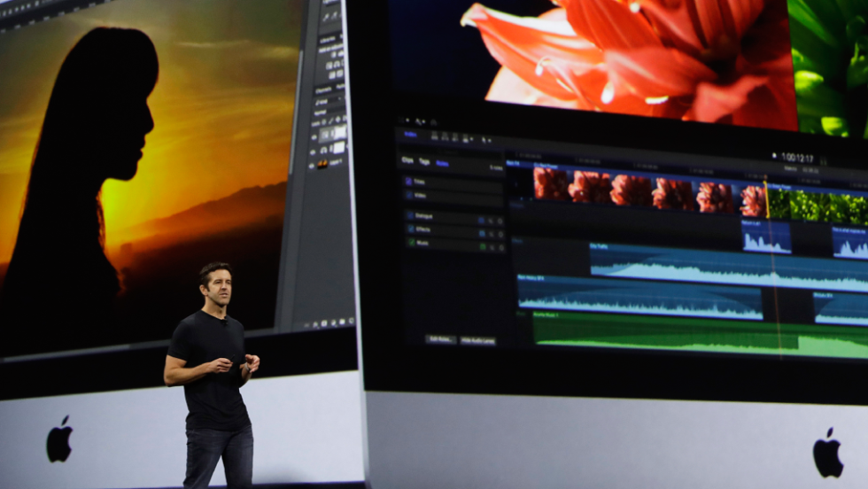868x489 pixels.
Task: Open the tool selector arrow dropdown in timeline toolbar
Action: (485, 140)
